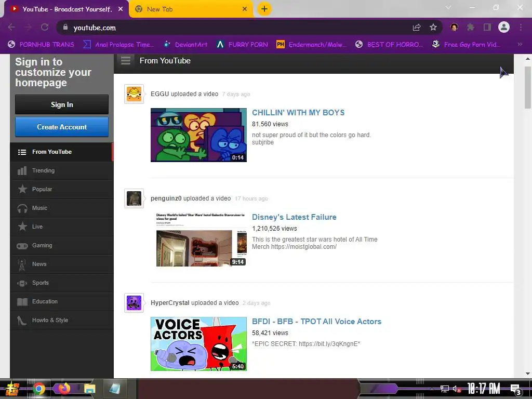The image size is (532, 399).
Task: Reload the page with refresh icon
Action: tap(45, 27)
